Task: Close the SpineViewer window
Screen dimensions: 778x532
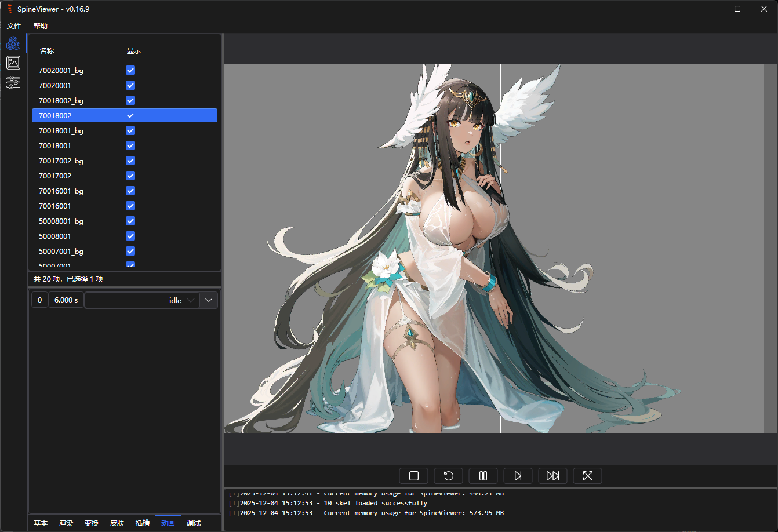Action: tap(764, 9)
